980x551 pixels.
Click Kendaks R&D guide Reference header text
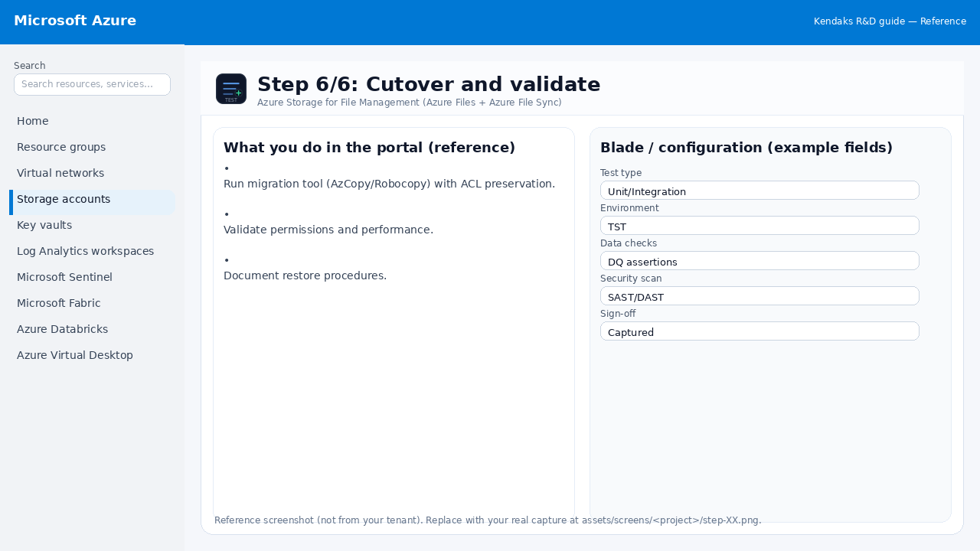point(890,21)
